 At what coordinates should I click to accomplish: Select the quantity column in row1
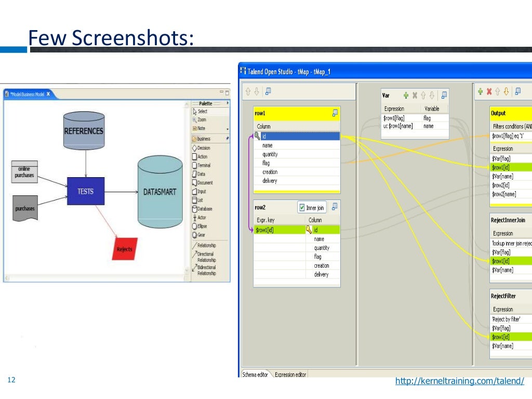pyautogui.click(x=297, y=154)
